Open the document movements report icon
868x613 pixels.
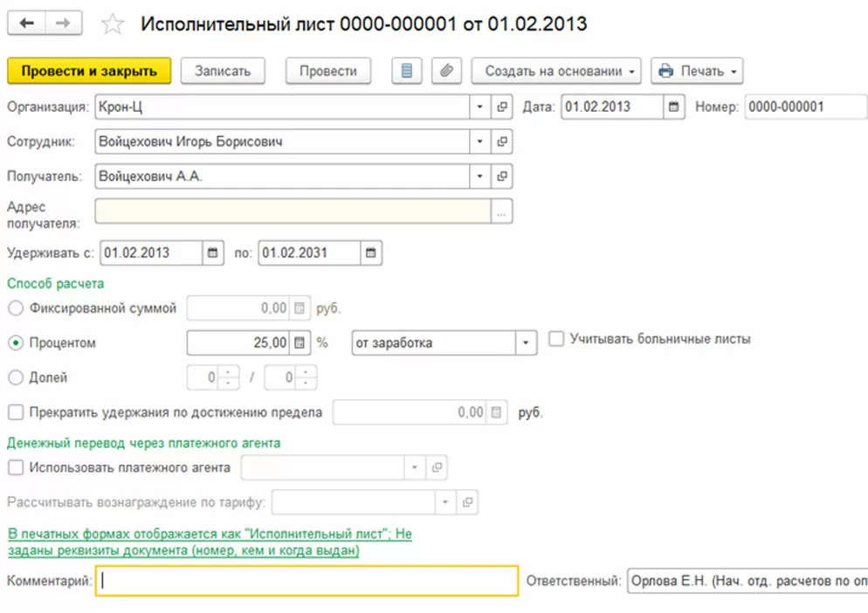coord(407,71)
